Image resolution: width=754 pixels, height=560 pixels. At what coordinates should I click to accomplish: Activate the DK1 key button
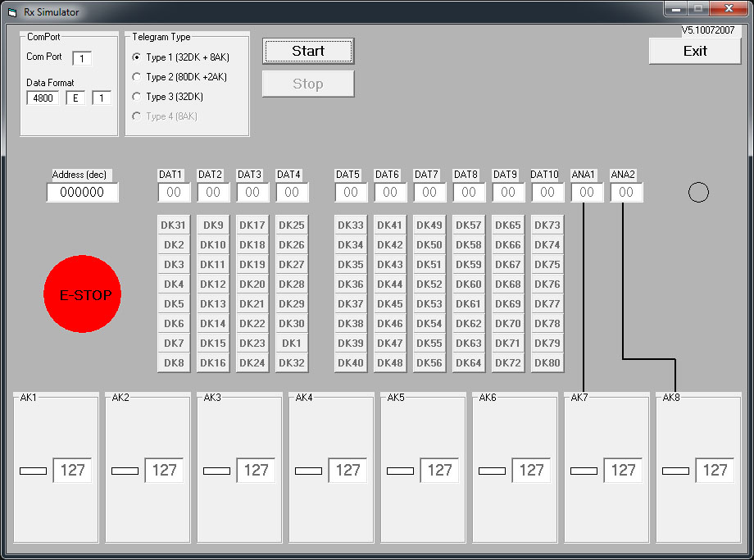click(x=292, y=343)
